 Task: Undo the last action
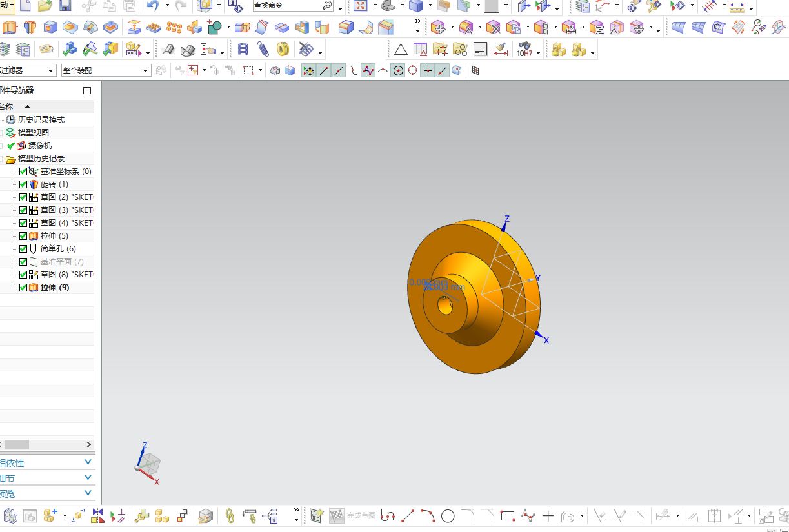(153, 6)
